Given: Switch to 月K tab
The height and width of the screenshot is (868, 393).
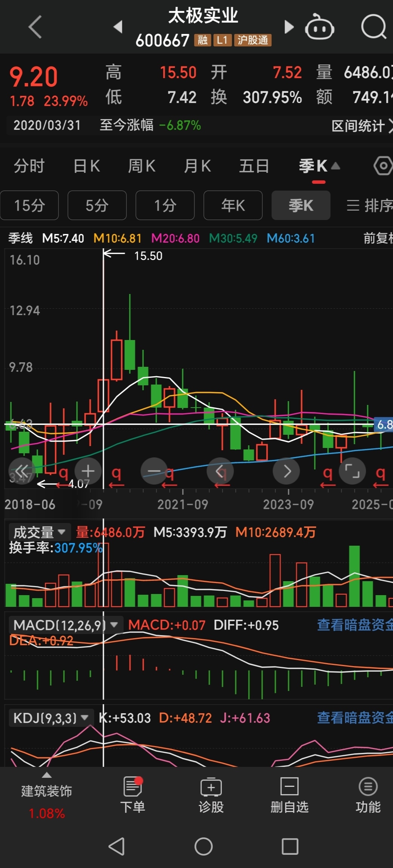Looking at the screenshot, I should click(x=197, y=166).
